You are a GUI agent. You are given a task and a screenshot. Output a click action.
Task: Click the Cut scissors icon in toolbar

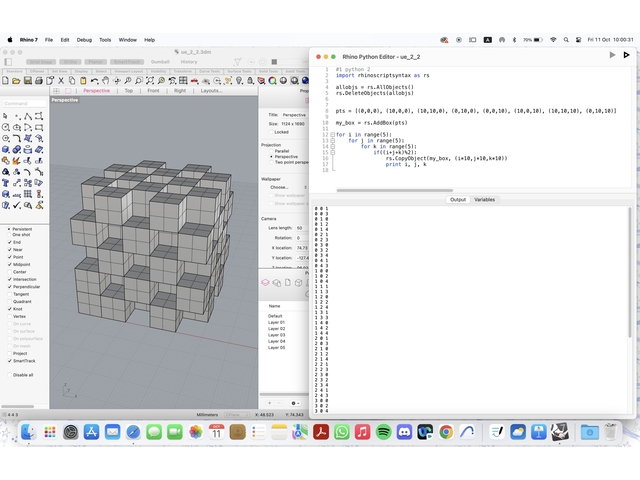tap(62, 80)
